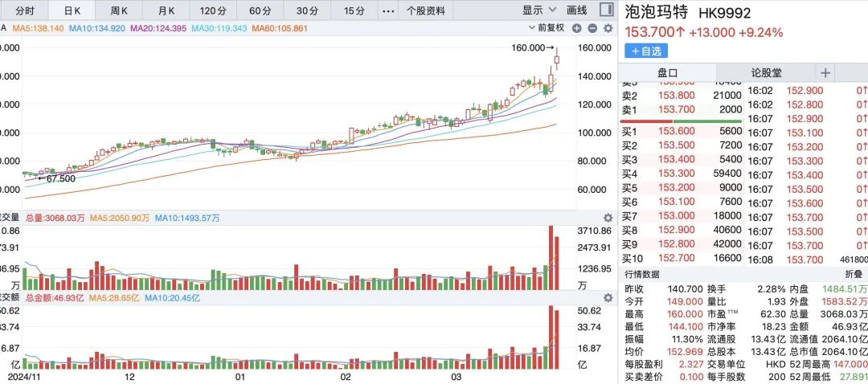The height and width of the screenshot is (384, 868).
Task: Select the 周K weekly chart tab
Action: click(119, 10)
